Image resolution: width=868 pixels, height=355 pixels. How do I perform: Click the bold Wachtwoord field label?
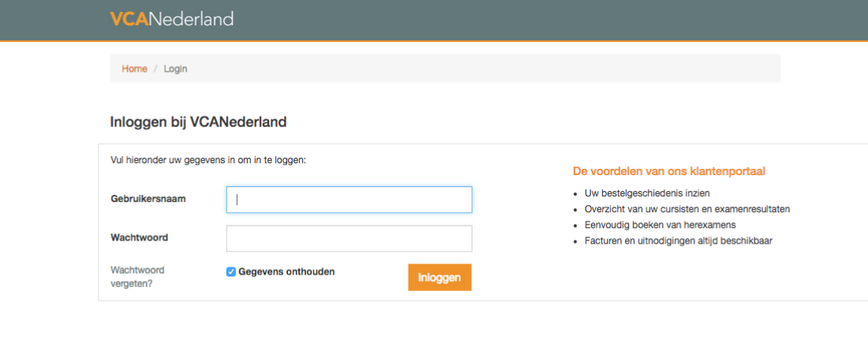[140, 237]
